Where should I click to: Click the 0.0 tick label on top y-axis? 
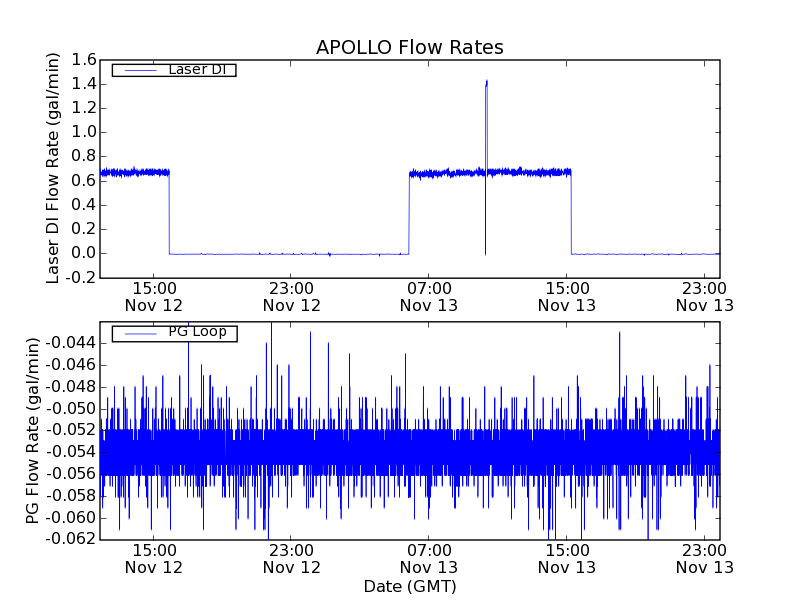point(83,253)
